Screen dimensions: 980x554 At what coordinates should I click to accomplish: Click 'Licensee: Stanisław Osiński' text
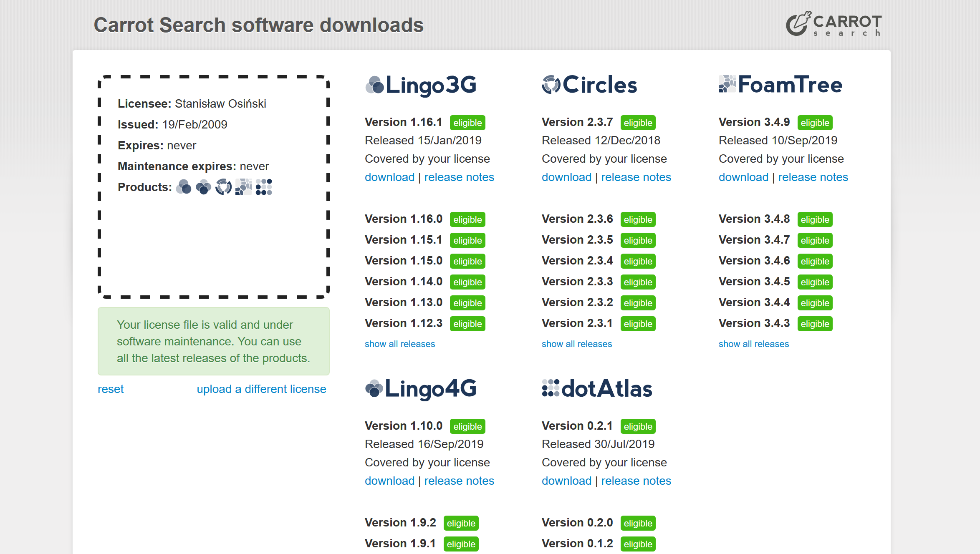click(x=192, y=103)
